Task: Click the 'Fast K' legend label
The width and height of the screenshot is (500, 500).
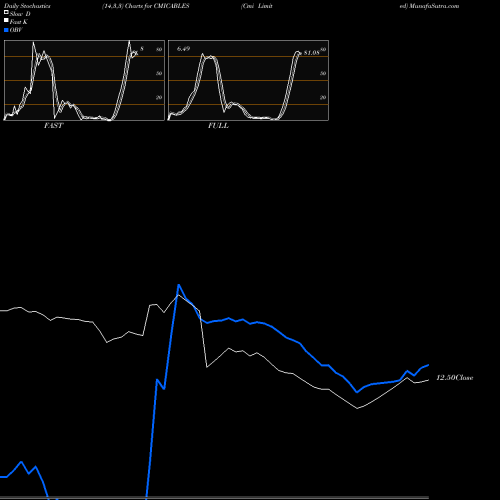Action: click(x=19, y=22)
